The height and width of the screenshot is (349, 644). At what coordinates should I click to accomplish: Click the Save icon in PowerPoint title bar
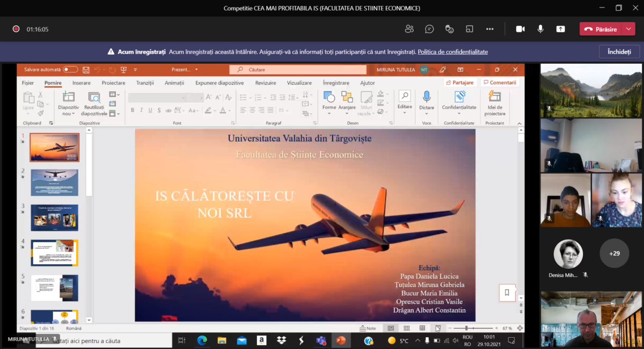(x=86, y=70)
